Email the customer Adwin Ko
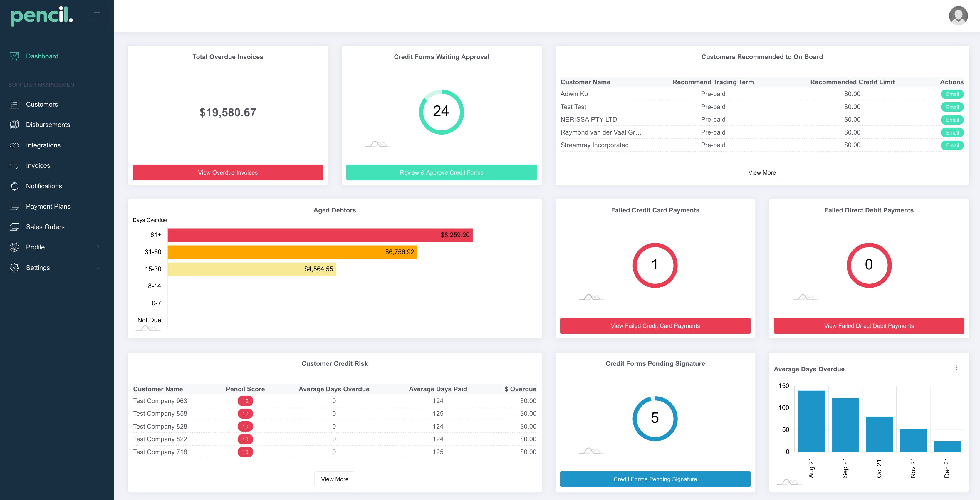Screen dimensions: 980x500 pos(952,94)
